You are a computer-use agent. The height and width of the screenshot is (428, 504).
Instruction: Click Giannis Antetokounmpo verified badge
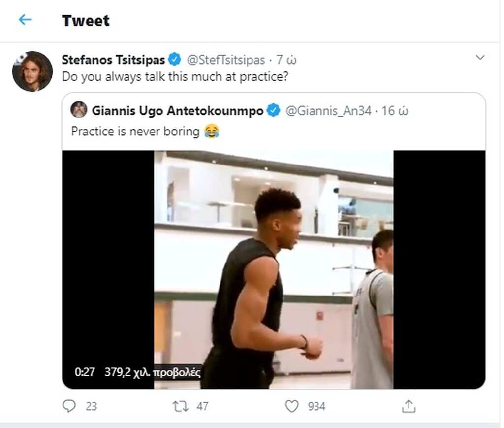coord(274,111)
